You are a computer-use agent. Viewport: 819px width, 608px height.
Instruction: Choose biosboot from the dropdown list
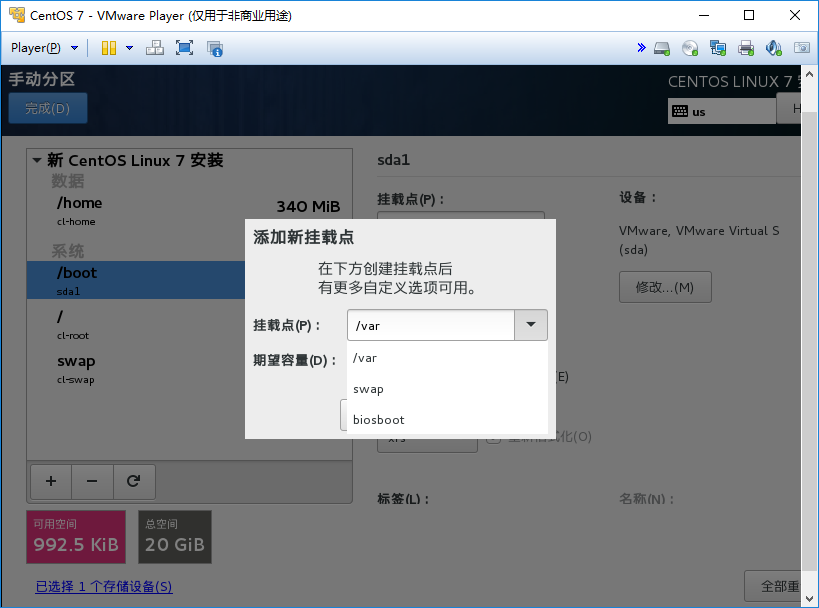[448, 419]
